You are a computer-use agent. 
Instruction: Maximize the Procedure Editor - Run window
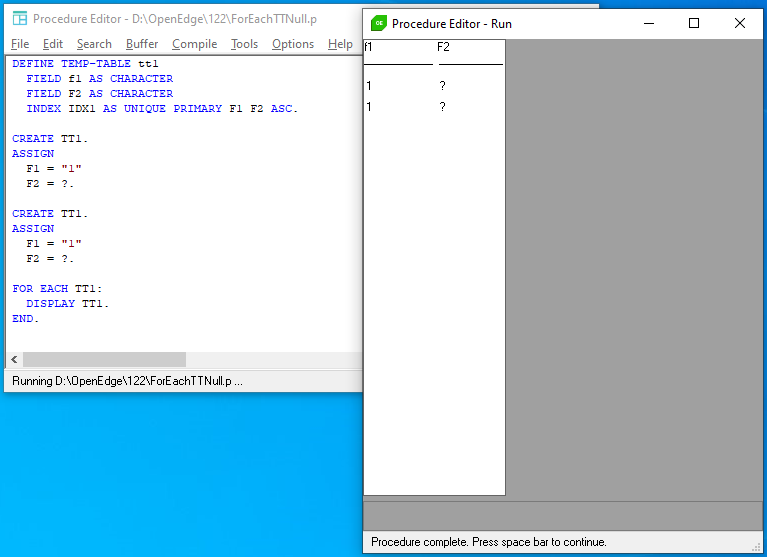click(x=694, y=23)
